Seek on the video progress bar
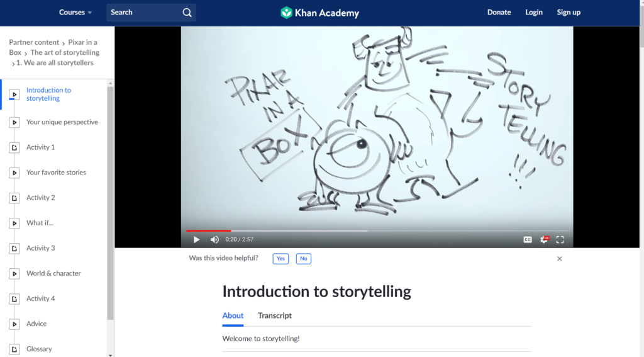Viewport: 644px width, 357px height. (377, 230)
